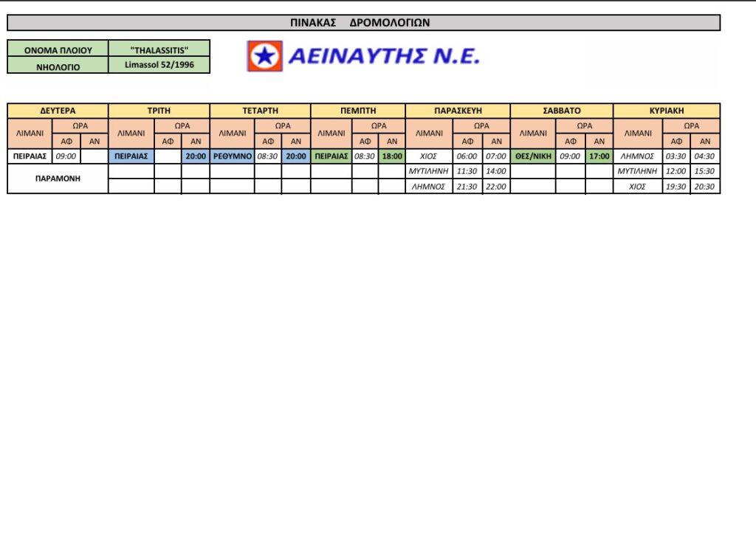Click the 09:00 departure under ΔΕΥΤΕΡΑ
Image resolution: width=756 pixels, height=537 pixels.
pos(66,156)
